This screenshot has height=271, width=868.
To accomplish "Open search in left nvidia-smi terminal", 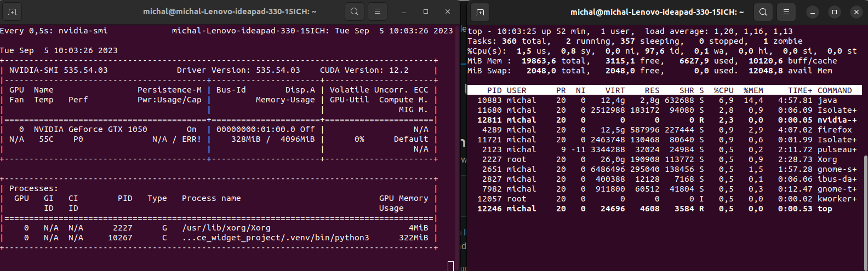I will point(355,11).
